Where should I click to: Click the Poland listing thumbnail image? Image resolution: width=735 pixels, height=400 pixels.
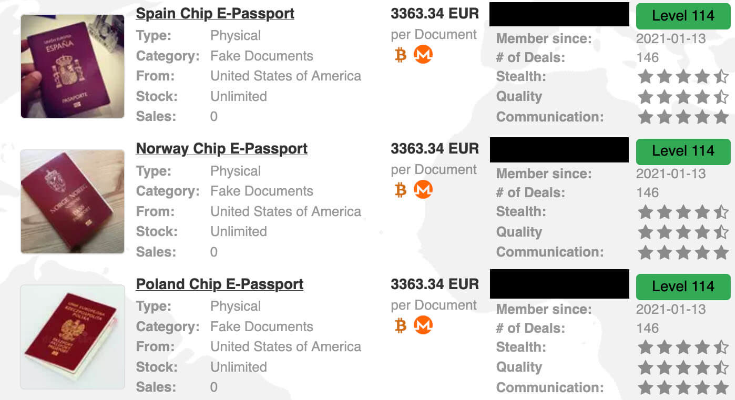pyautogui.click(x=66, y=337)
